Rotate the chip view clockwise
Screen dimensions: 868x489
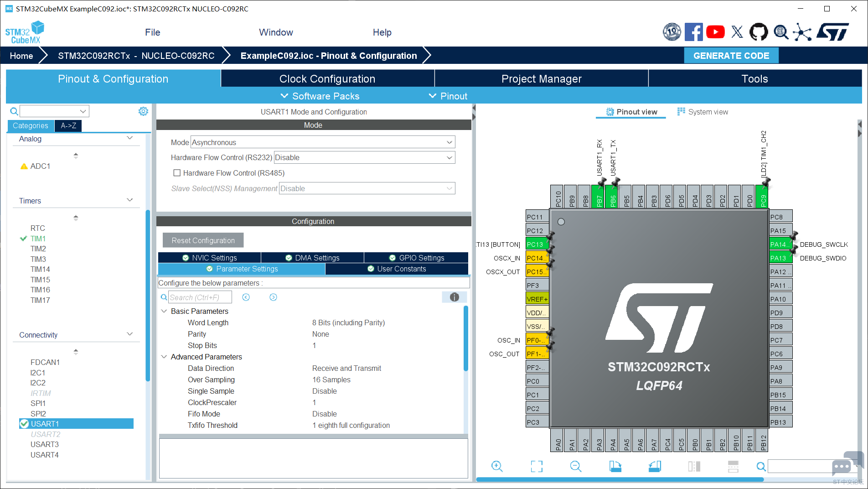click(x=615, y=466)
